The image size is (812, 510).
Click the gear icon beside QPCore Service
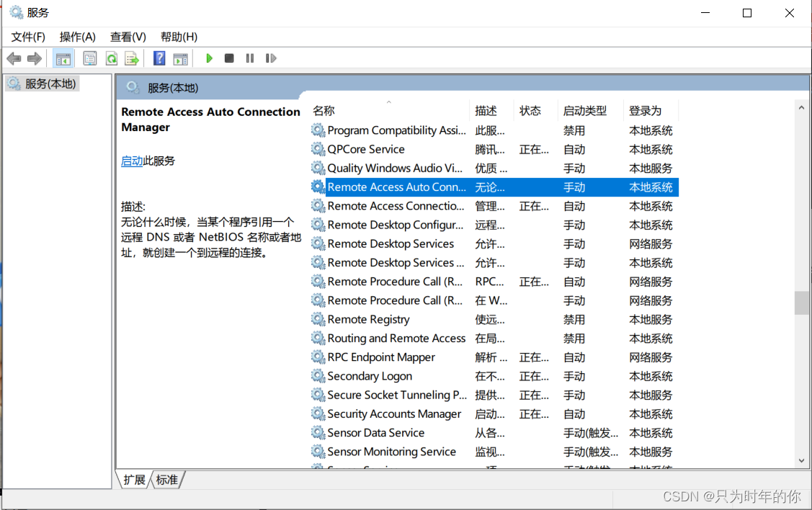[318, 149]
